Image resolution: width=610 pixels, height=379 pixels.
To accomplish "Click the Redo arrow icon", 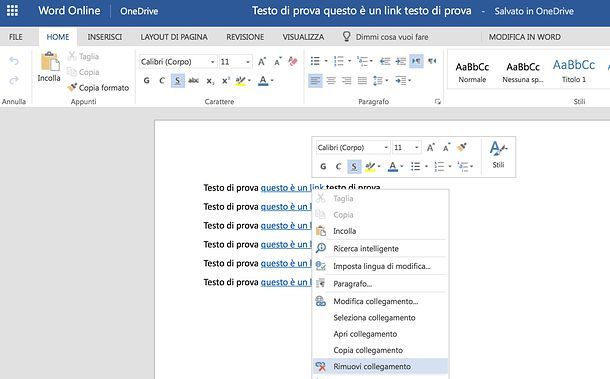I will click(14, 80).
